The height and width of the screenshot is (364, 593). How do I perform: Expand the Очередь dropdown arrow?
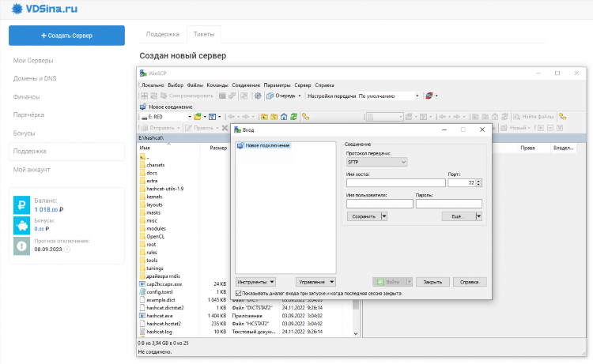tap(300, 96)
